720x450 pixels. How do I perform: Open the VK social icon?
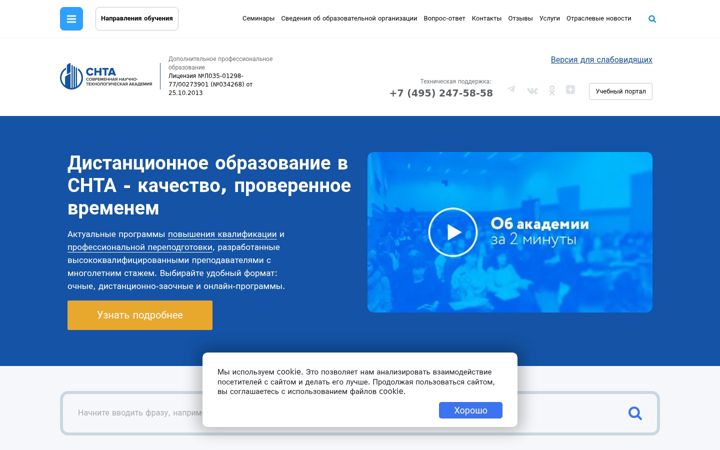tap(532, 91)
